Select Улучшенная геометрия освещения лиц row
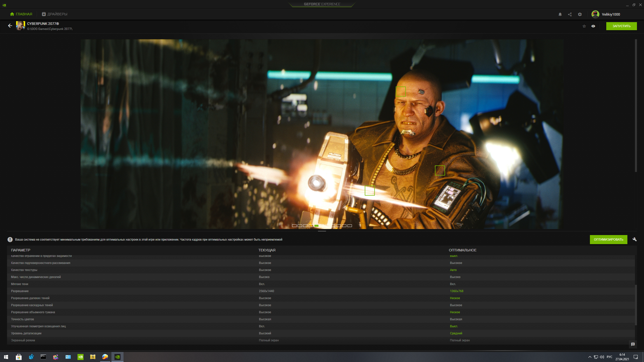This screenshot has width=644, height=362. point(321,326)
